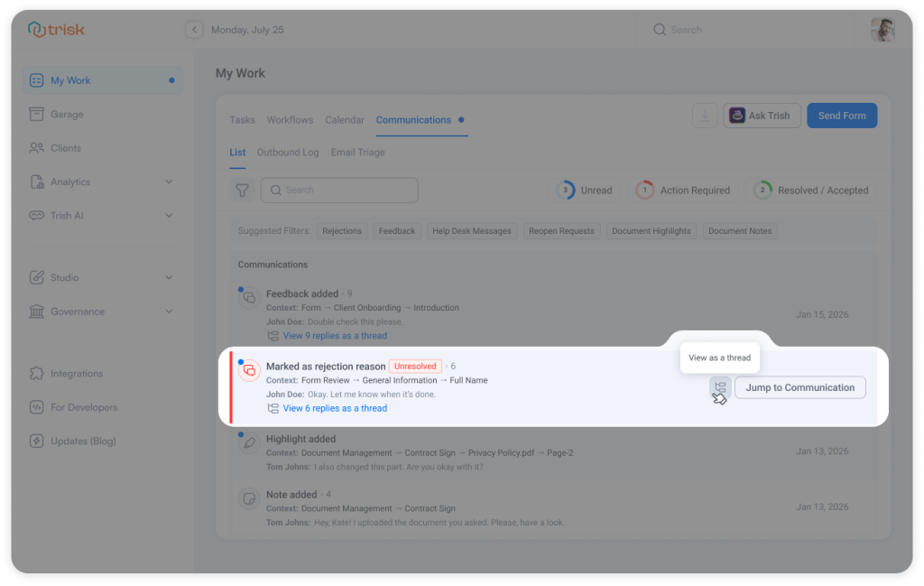Switch to the Email Triage tab

pyautogui.click(x=357, y=152)
